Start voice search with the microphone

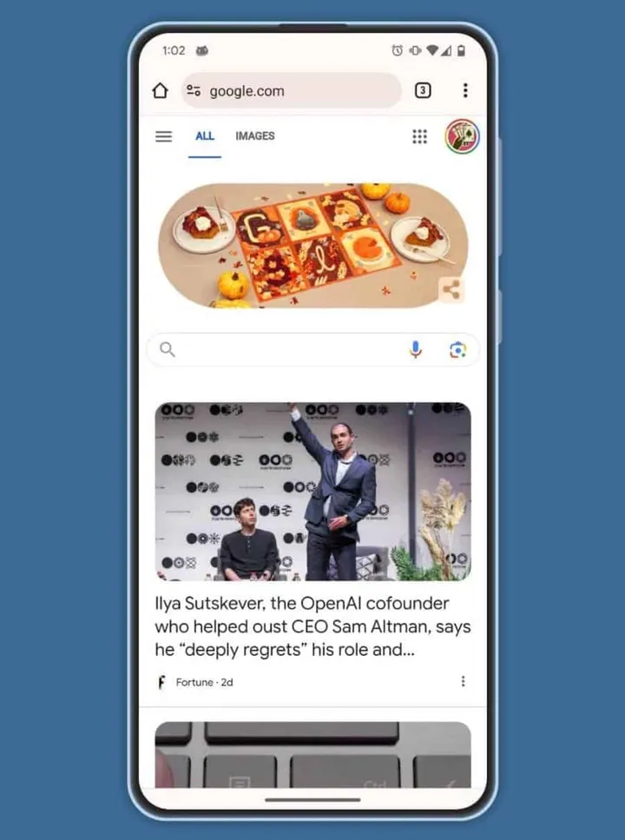[x=415, y=350]
